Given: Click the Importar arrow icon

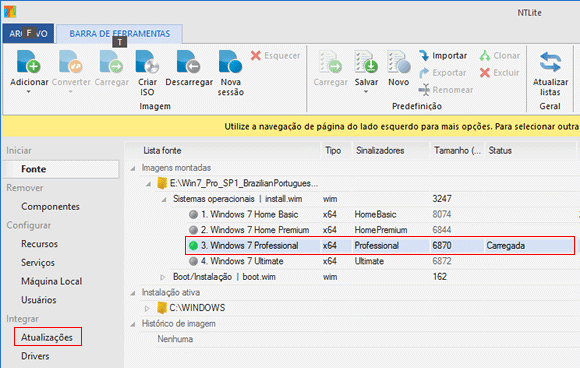Looking at the screenshot, I should point(424,55).
